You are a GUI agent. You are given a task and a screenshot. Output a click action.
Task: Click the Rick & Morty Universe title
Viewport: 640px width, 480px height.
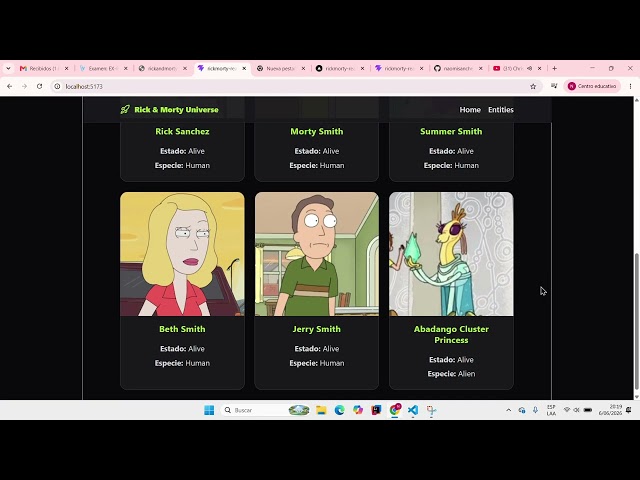[x=176, y=109]
